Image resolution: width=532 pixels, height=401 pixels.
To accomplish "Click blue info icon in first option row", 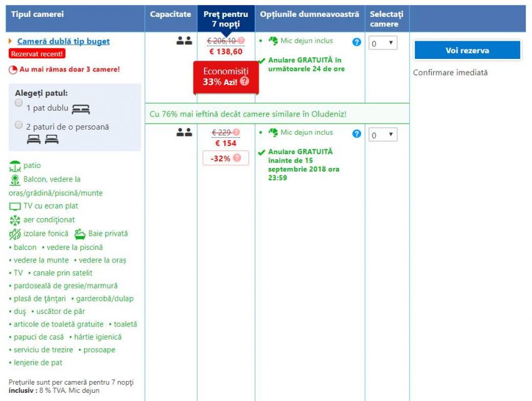I will click(357, 42).
